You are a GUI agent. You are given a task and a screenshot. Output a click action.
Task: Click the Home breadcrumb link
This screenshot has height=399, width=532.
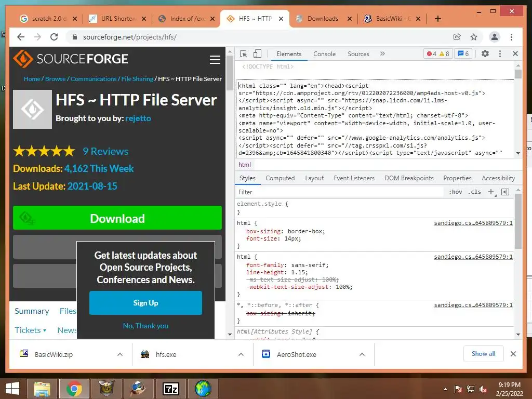point(32,79)
